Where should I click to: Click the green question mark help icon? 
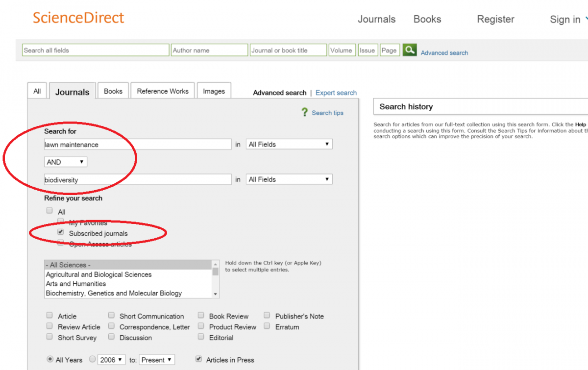coord(305,112)
